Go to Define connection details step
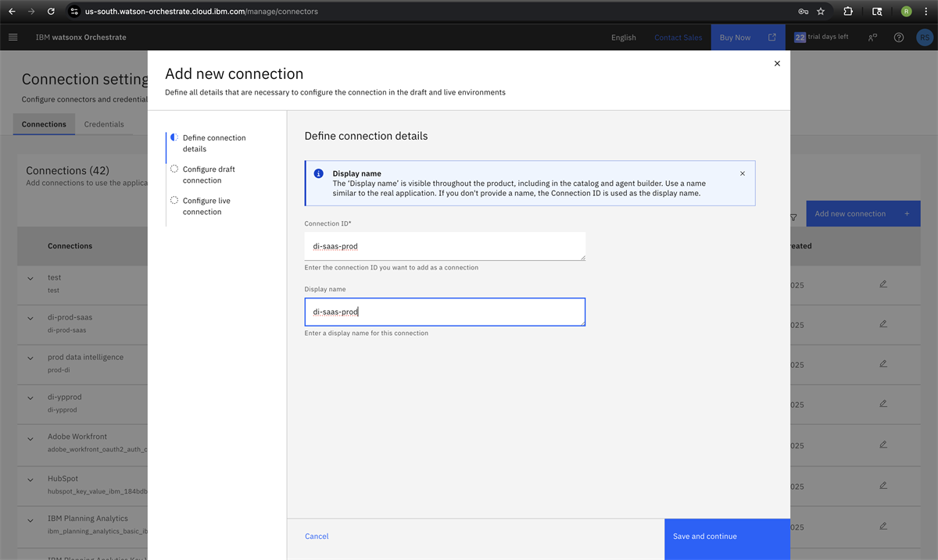938x560 pixels. (214, 143)
